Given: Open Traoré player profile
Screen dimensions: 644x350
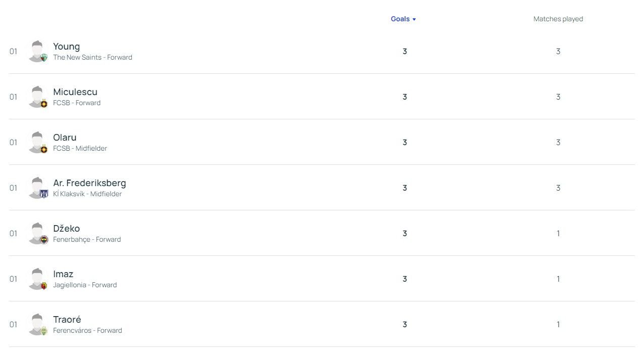Looking at the screenshot, I should [67, 320].
